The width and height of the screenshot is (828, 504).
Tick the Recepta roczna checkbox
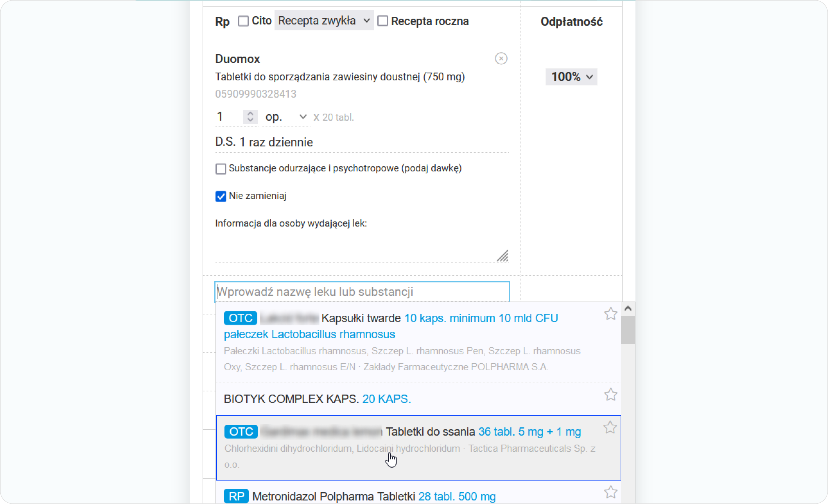tap(382, 21)
